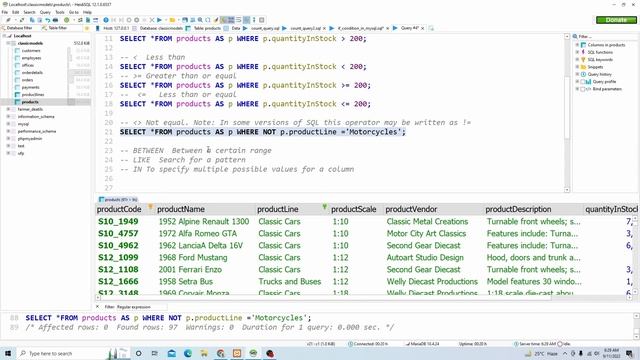Screen dimensions: 640x360
Task: Select the payments table in tree
Action: click(31, 87)
